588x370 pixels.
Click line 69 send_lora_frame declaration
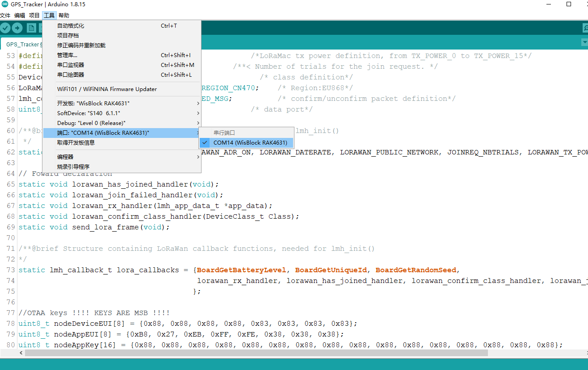[x=94, y=227]
